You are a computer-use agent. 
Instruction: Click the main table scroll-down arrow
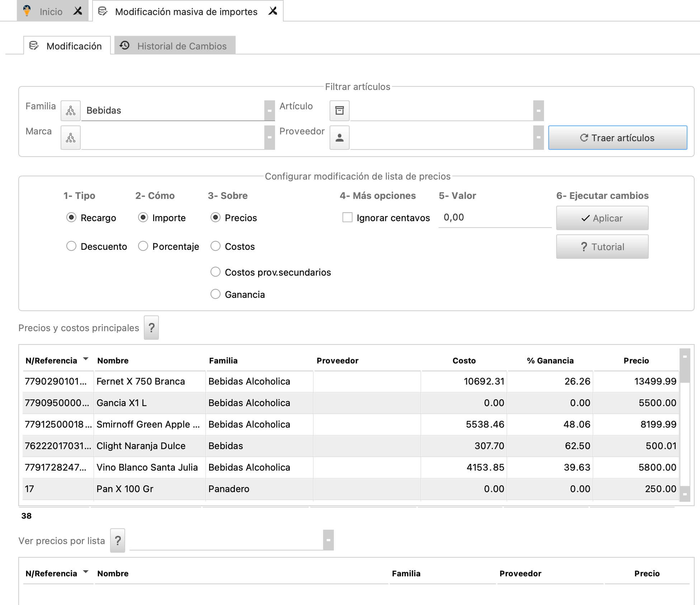tap(685, 494)
